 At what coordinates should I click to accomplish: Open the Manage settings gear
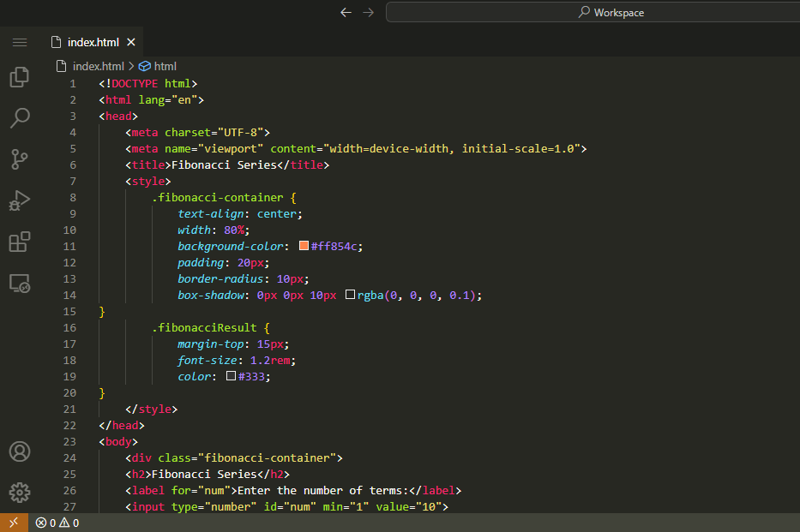pos(19,492)
